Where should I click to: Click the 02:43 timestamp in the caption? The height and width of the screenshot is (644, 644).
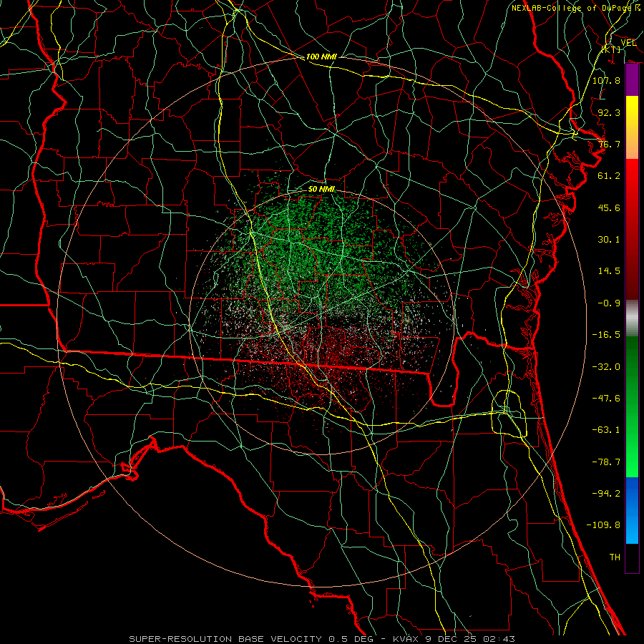pyautogui.click(x=500, y=639)
